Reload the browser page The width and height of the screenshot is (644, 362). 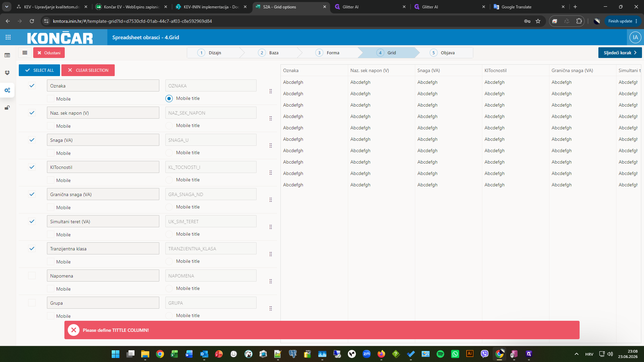click(32, 21)
